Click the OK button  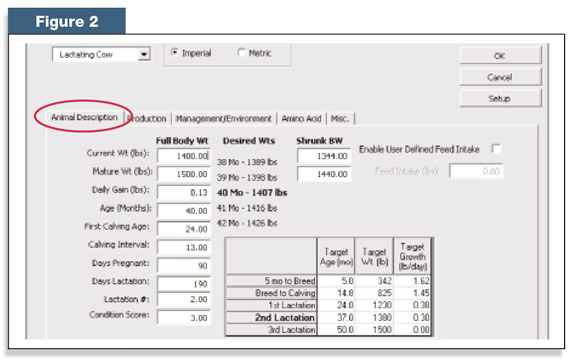[500, 56]
